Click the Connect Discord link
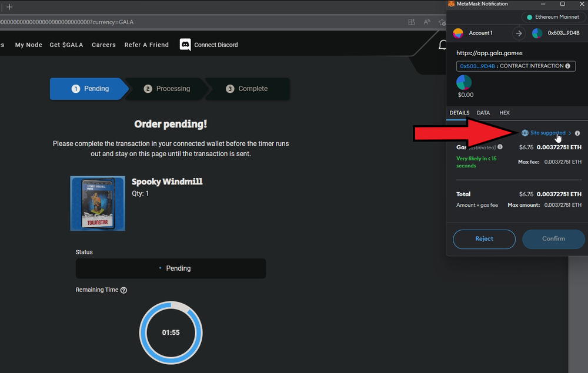588x373 pixels. coord(216,45)
